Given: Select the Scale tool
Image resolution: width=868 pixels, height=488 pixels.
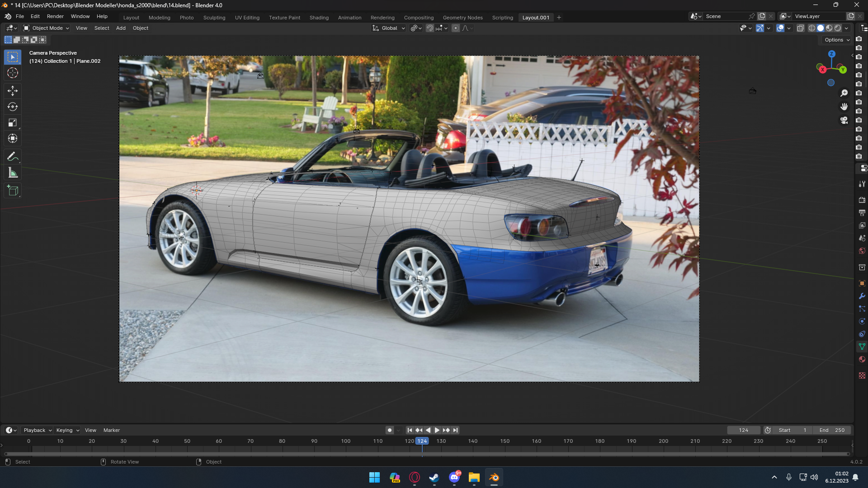Looking at the screenshot, I should point(13,122).
